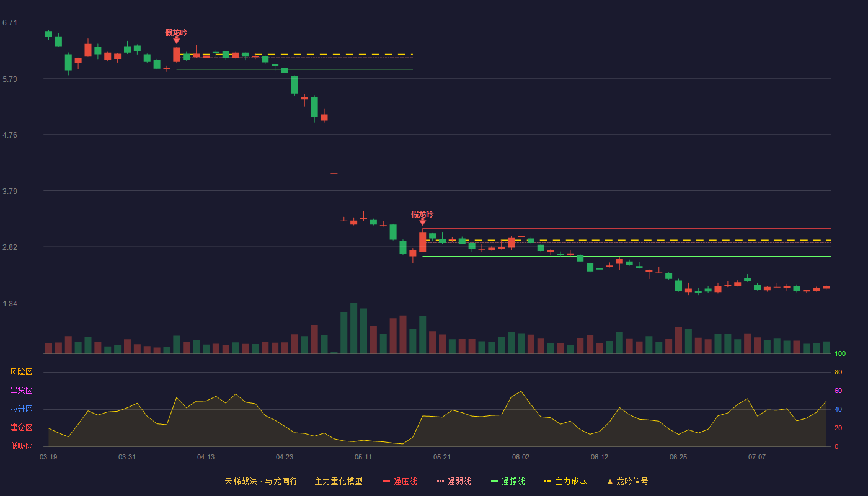Image resolution: width=868 pixels, height=496 pixels.
Task: Click the 云梯战法 主力量化模型 legend title
Action: pyautogui.click(x=293, y=481)
